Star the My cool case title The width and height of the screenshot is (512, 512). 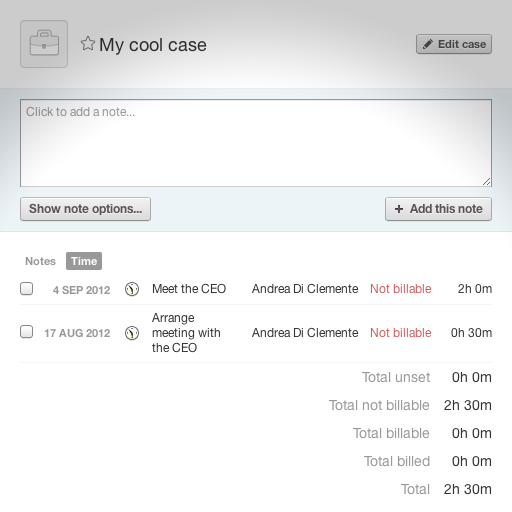point(88,44)
